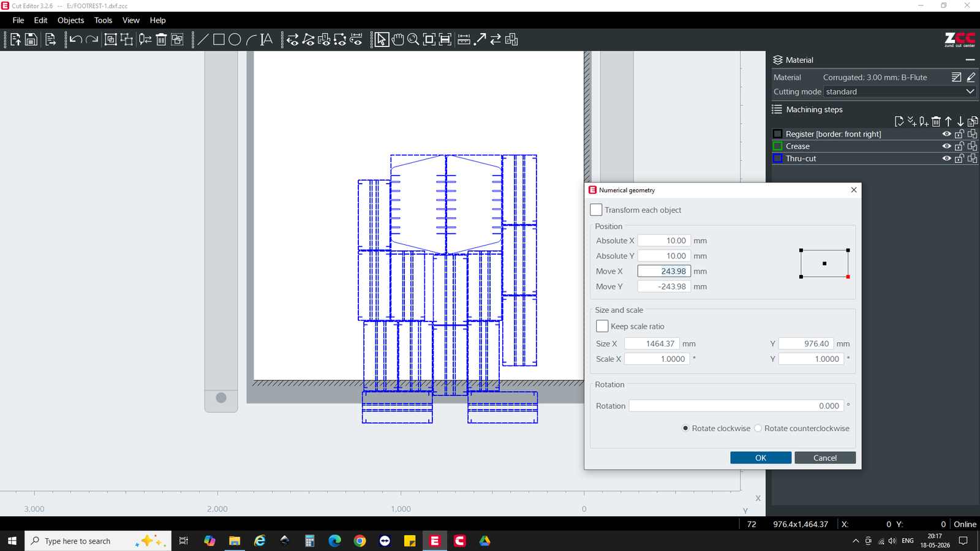Select the Circle drawing tool
The height and width of the screenshot is (551, 980).
(235, 40)
